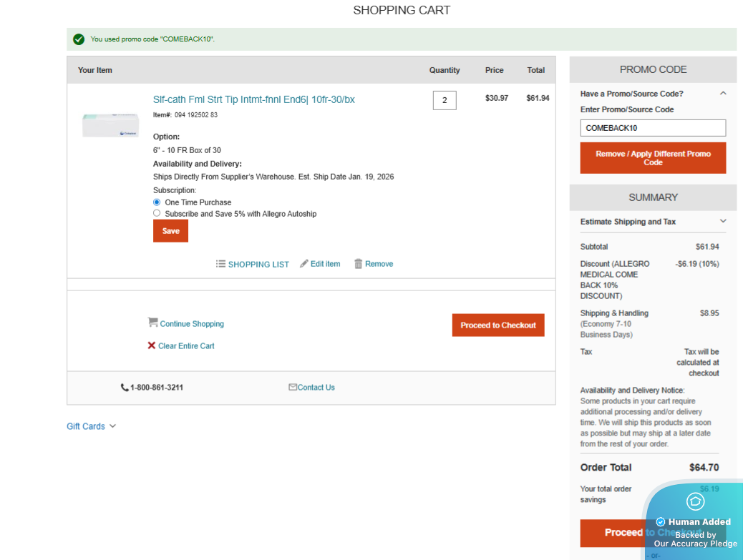Click Proceed to Checkout in cart area
This screenshot has height=560, width=743.
[498, 325]
